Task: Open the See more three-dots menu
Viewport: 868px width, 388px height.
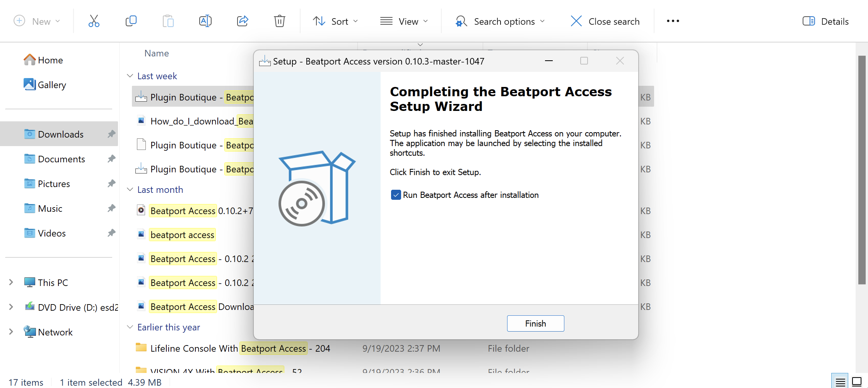Action: pyautogui.click(x=673, y=21)
